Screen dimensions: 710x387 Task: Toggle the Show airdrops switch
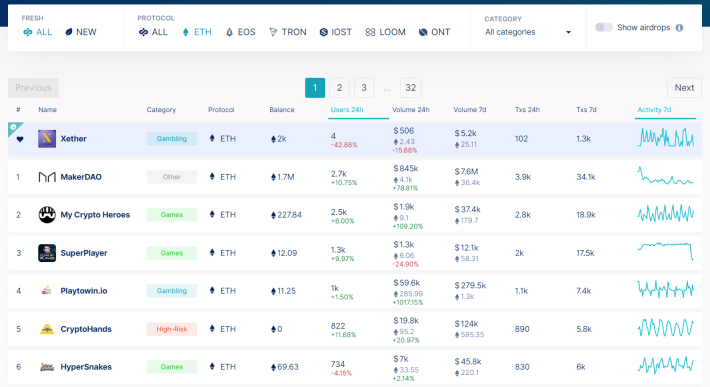point(603,28)
